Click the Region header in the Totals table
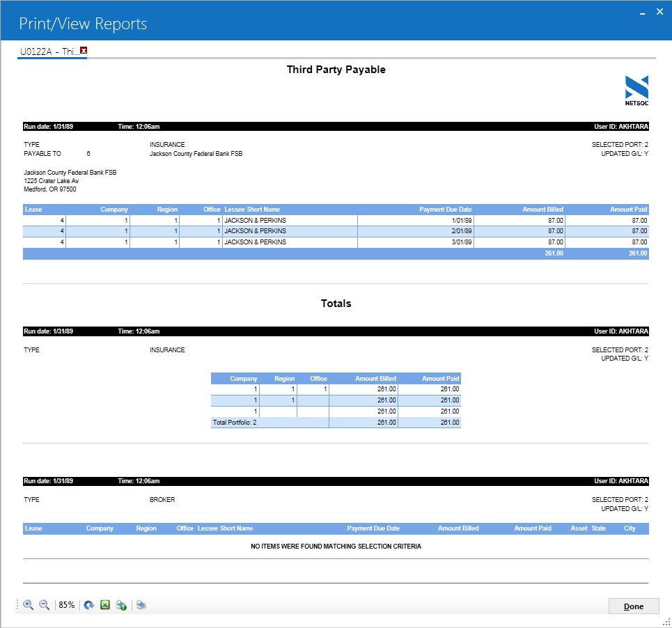The image size is (672, 628). click(285, 379)
